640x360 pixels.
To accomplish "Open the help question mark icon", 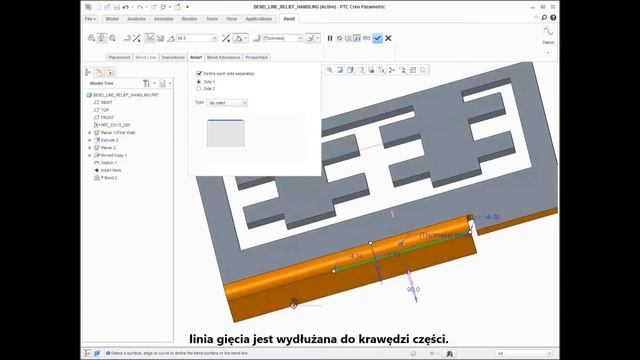I will (553, 18).
